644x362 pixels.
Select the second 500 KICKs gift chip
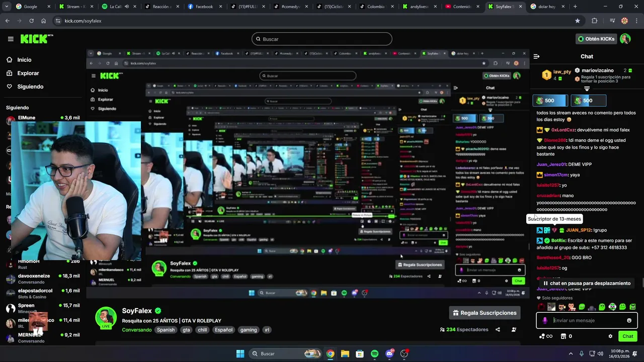pyautogui.click(x=588, y=101)
